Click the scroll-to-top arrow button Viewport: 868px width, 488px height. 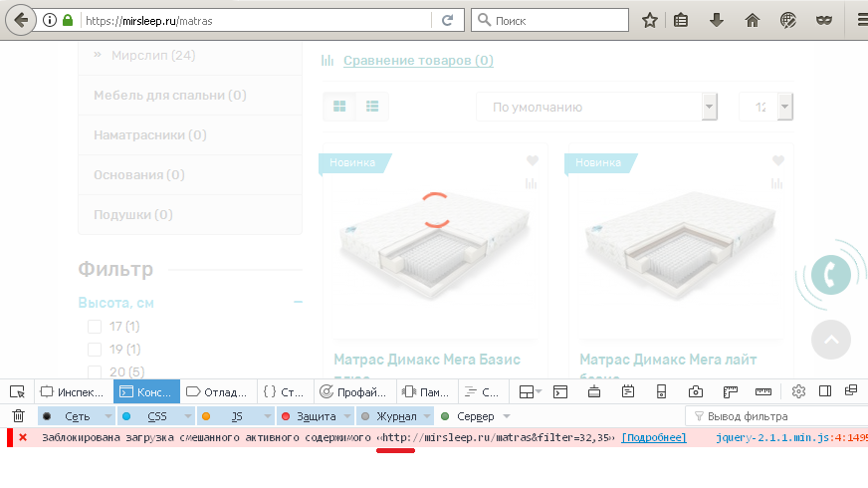[831, 340]
